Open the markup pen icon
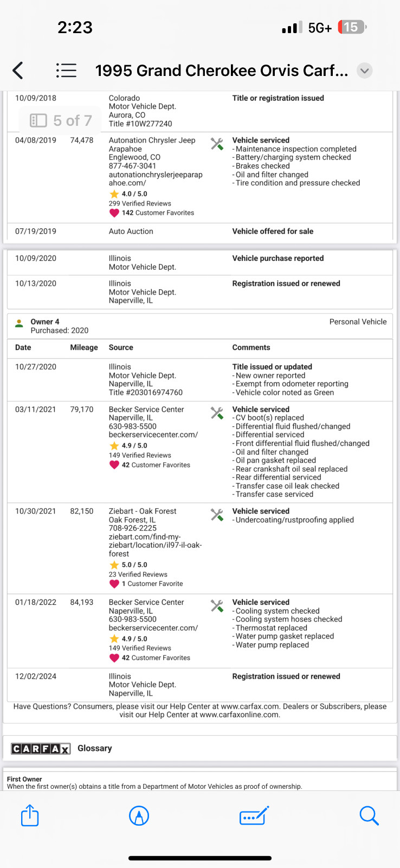This screenshot has width=400, height=868. click(x=139, y=815)
